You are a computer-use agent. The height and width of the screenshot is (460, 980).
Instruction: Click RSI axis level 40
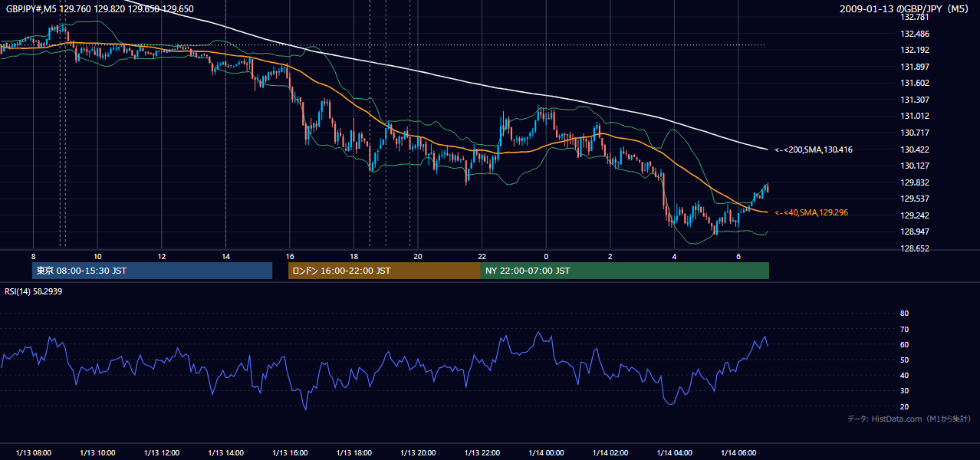click(904, 375)
